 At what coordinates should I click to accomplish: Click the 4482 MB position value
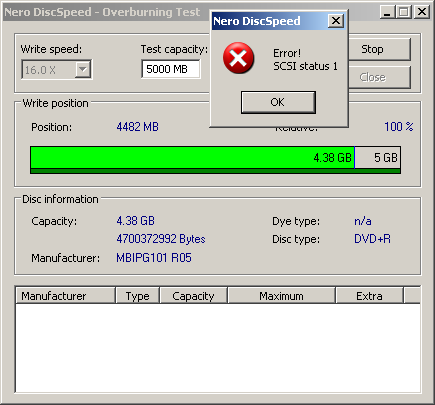click(x=138, y=127)
